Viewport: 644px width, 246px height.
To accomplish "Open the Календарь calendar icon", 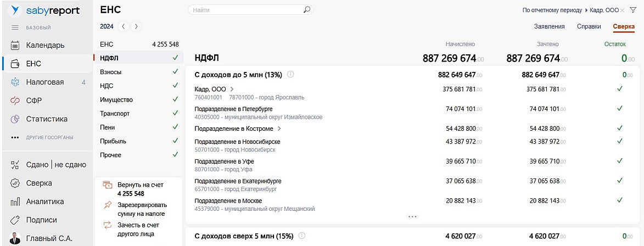I will click(15, 46).
